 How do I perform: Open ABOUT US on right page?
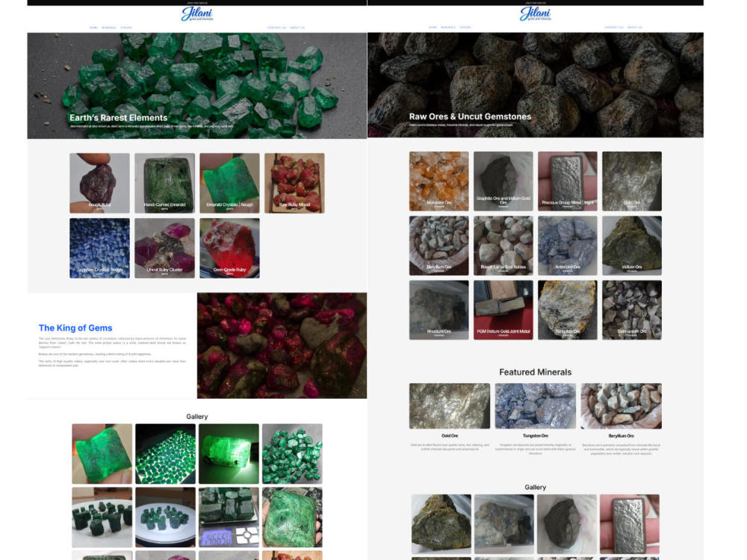tap(635, 27)
